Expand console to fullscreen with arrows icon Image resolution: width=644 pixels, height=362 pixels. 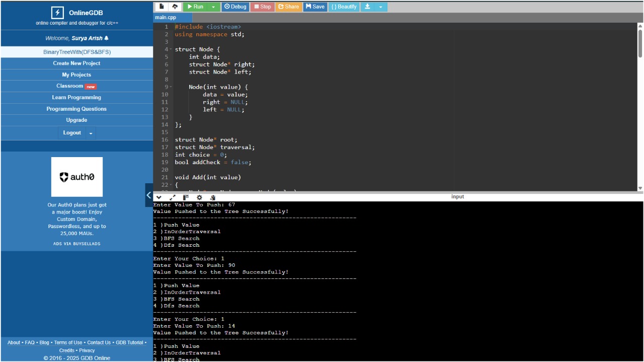click(173, 197)
